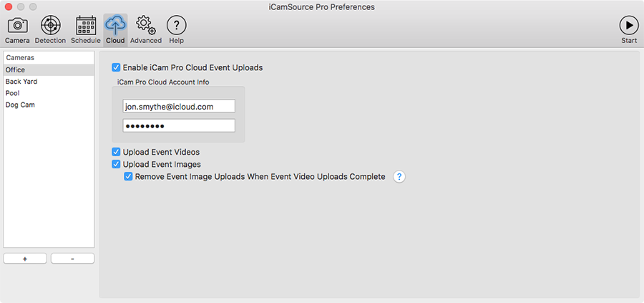Click the cloud account password field
The height and width of the screenshot is (303, 644).
[179, 126]
